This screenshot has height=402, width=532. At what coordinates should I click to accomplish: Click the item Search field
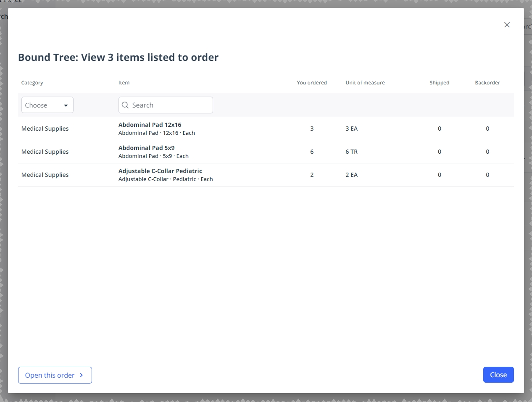166,105
